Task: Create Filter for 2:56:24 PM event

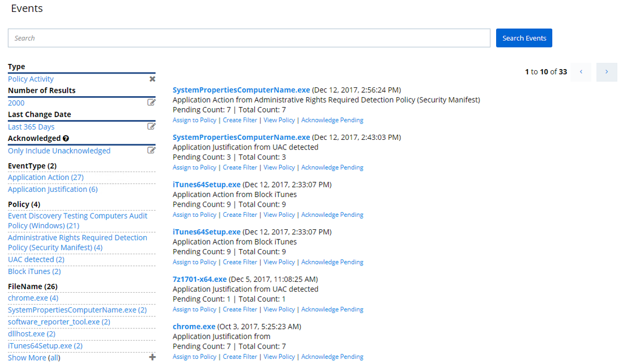Action: [240, 120]
